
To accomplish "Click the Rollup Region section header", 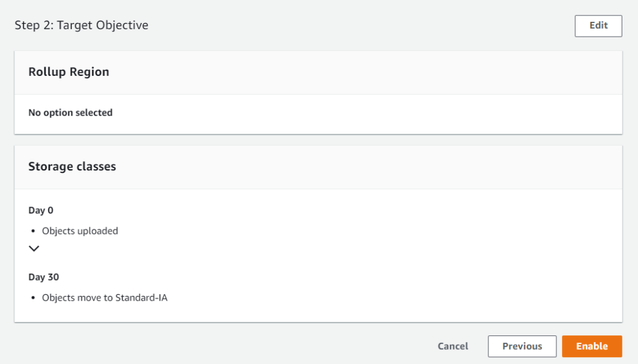I will [x=69, y=72].
